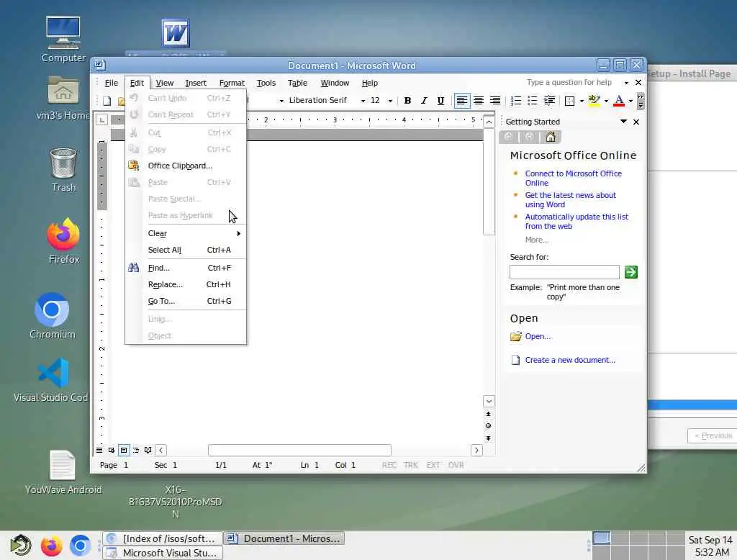
Task: Click the Select Browse Object button
Action: [x=489, y=426]
